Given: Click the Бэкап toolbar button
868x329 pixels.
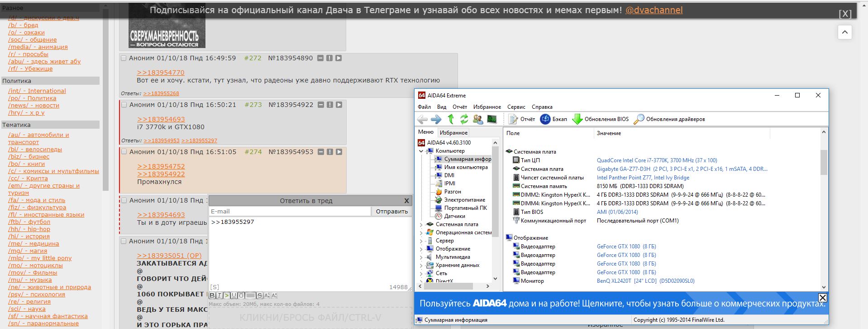Looking at the screenshot, I should [553, 119].
